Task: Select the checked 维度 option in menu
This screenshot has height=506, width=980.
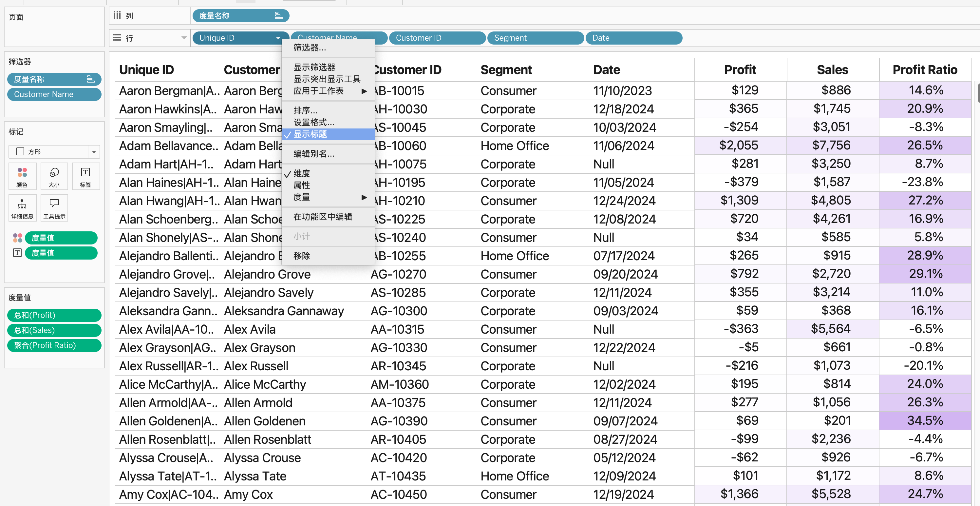Action: pos(302,173)
